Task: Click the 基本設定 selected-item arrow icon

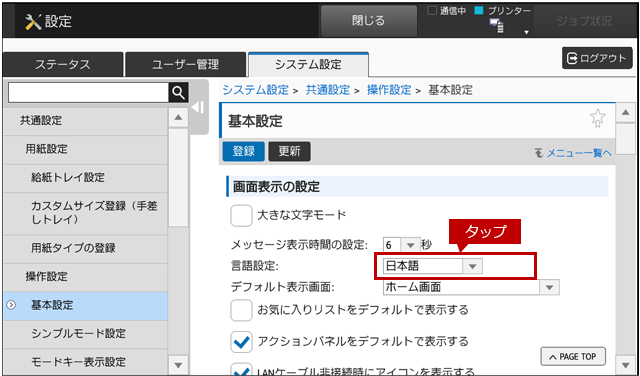Action: click(x=11, y=305)
